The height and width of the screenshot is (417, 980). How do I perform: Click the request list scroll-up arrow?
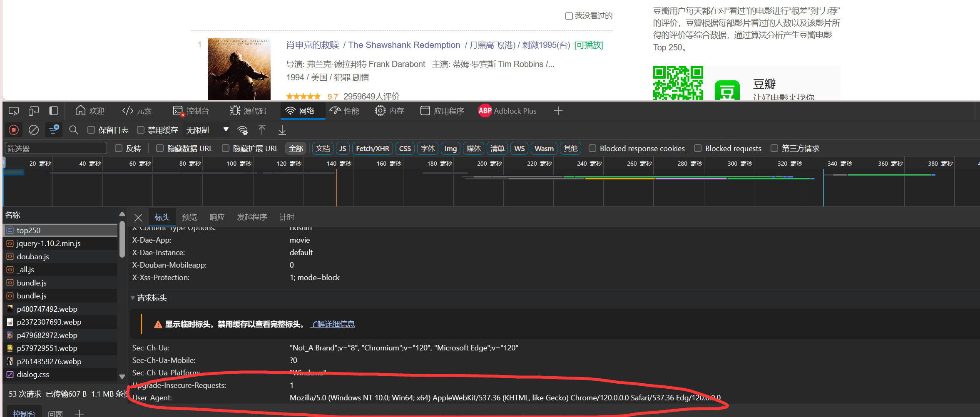pos(122,214)
